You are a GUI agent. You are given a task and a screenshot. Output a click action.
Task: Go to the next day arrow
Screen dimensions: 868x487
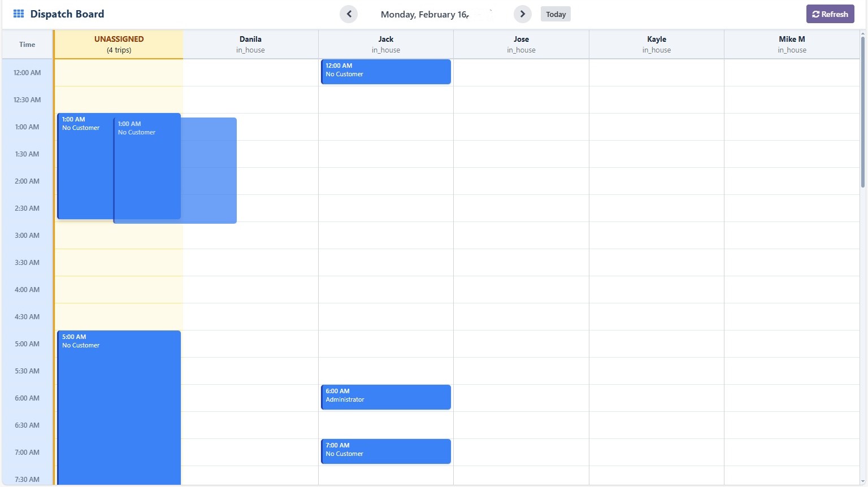(x=522, y=14)
